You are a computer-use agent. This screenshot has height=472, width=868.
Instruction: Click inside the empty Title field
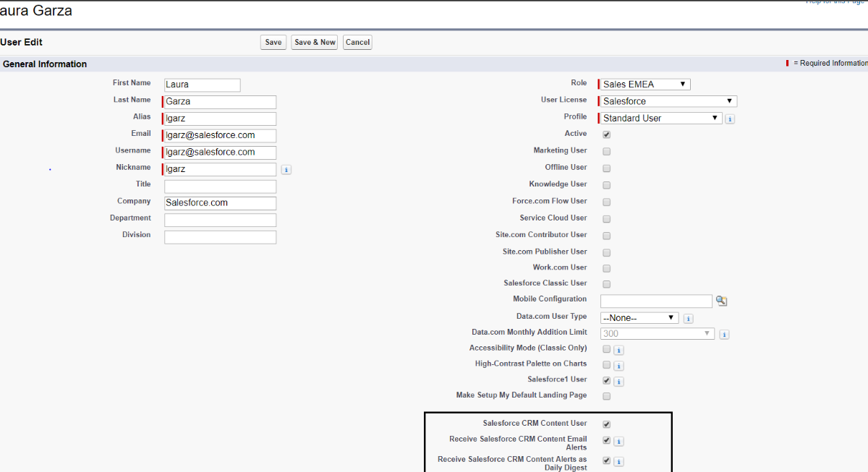(x=219, y=186)
